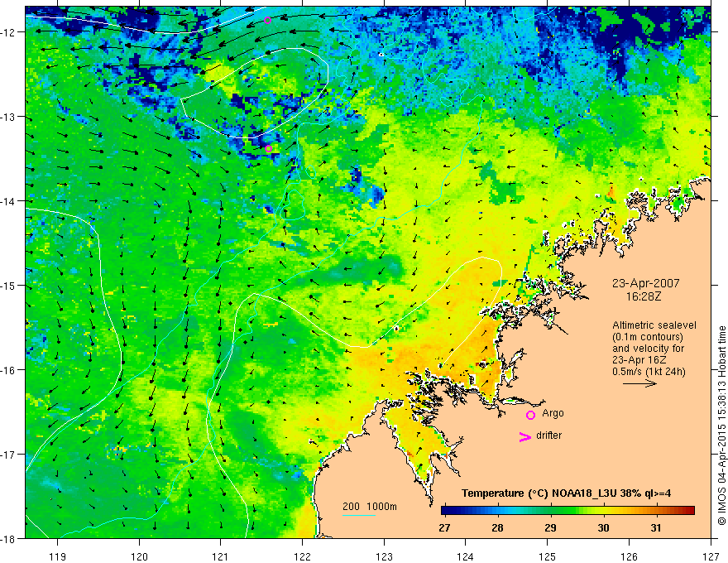Click the "123" longitude axis label
This screenshot has height=563, width=728.
tap(384, 556)
